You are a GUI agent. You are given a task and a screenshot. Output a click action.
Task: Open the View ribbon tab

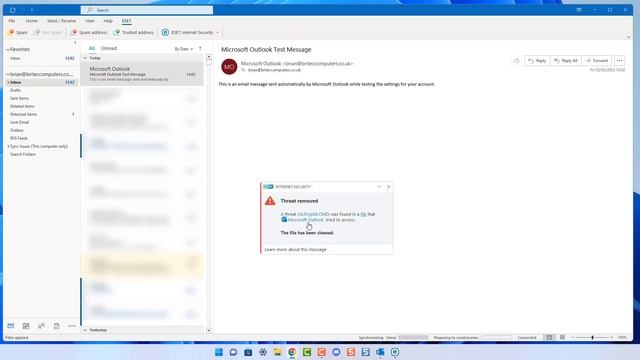pyautogui.click(x=90, y=21)
